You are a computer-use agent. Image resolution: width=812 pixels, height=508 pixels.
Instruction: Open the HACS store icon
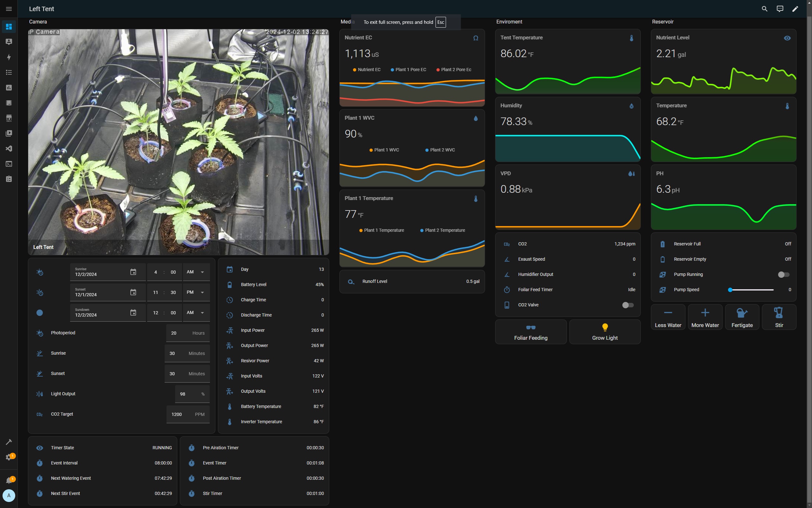[9, 118]
